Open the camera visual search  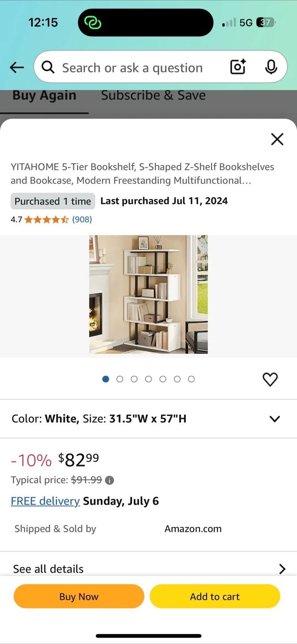[238, 67]
